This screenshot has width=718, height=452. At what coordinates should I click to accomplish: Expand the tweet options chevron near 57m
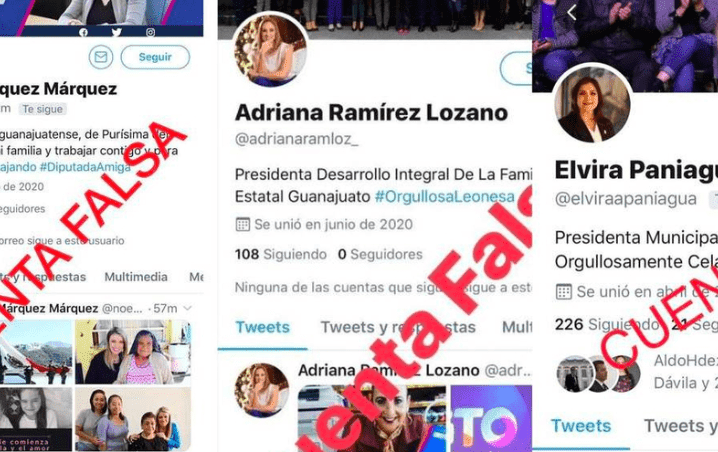[187, 308]
